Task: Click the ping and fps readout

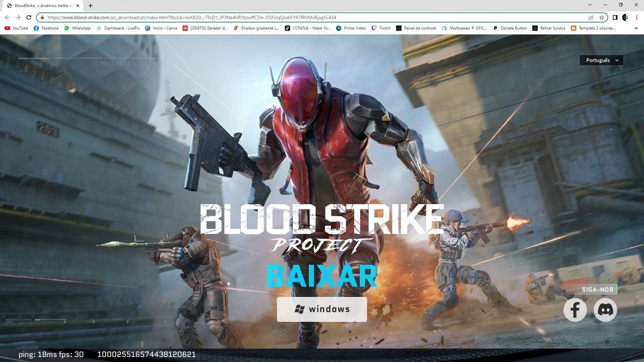Action: 51,354
